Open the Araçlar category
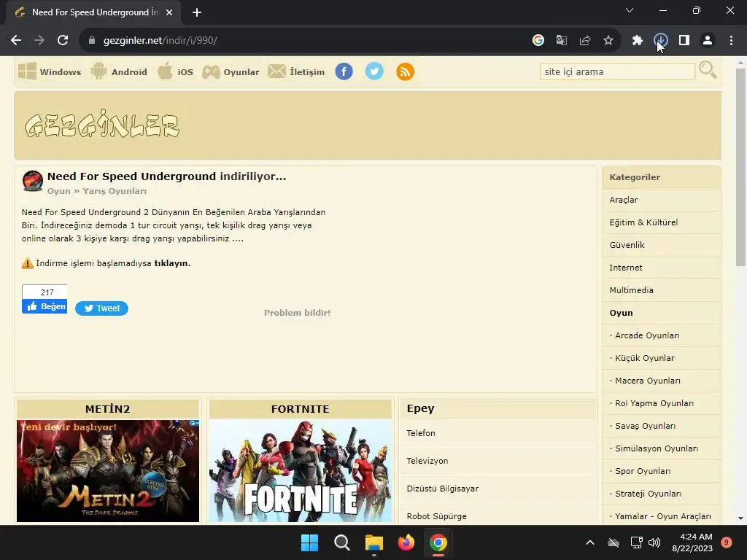Viewport: 747px width, 560px height. pyautogui.click(x=661, y=200)
